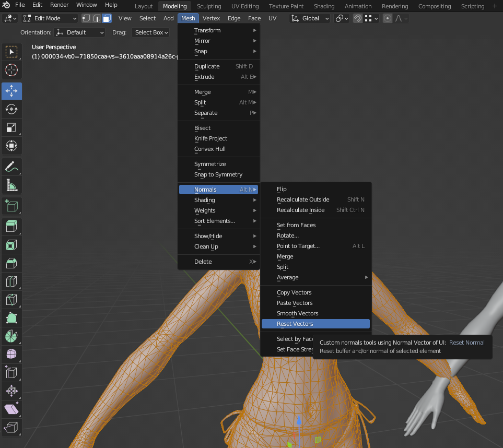Image resolution: width=503 pixels, height=448 pixels.
Task: Choose Set from Faces
Action: coord(315,225)
